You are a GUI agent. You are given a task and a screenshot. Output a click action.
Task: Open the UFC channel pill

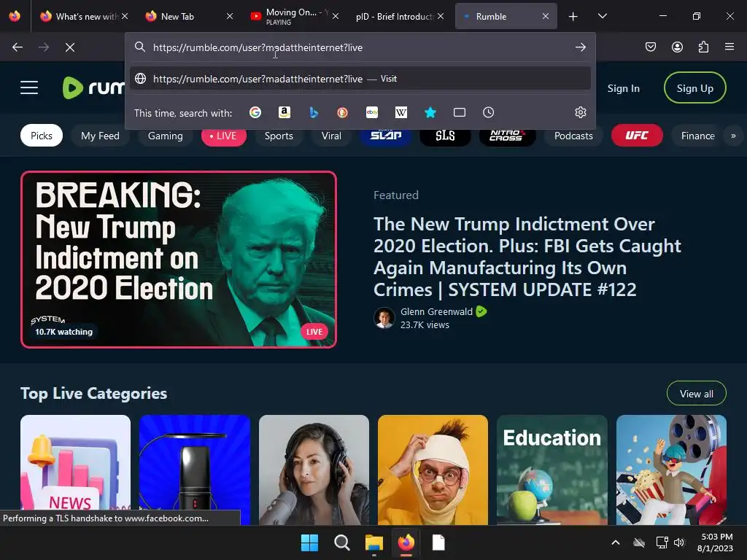pos(637,136)
